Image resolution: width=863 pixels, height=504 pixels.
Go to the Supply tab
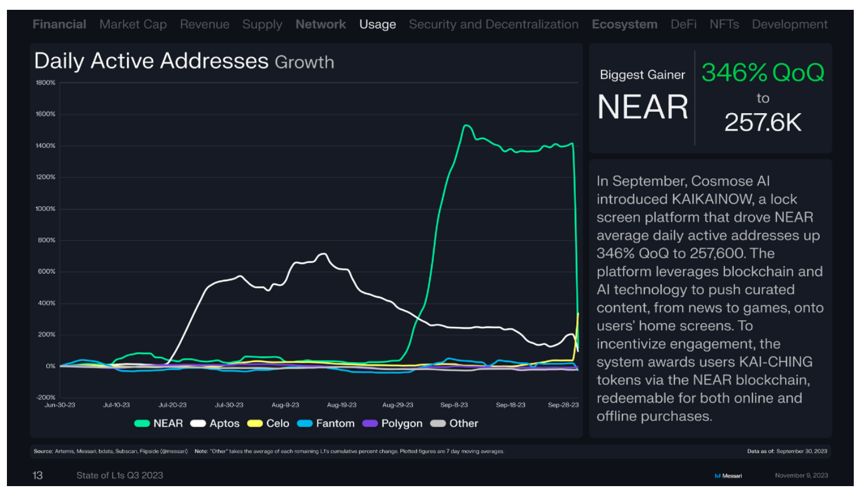tap(262, 24)
